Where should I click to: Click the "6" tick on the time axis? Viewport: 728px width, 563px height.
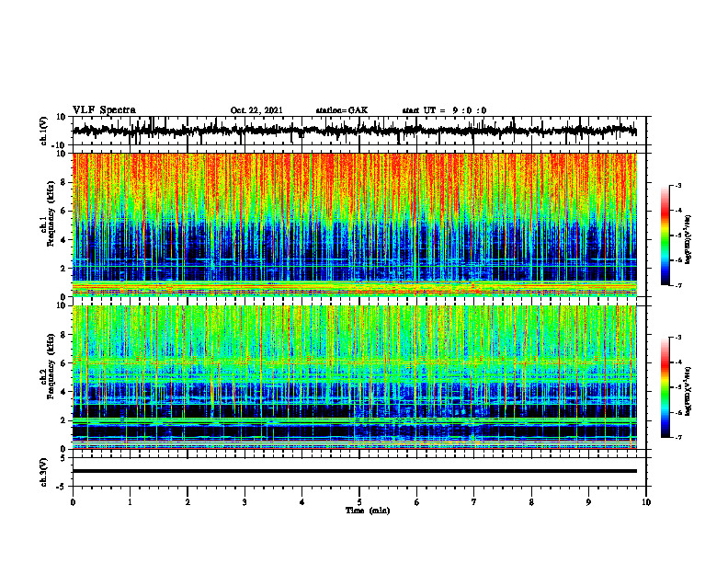pos(417,502)
